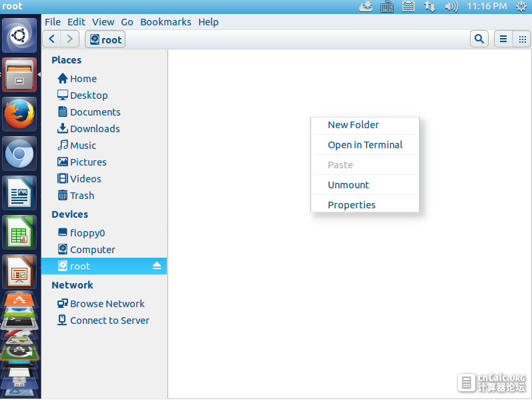Open Ubuntu Dash home button

click(19, 35)
